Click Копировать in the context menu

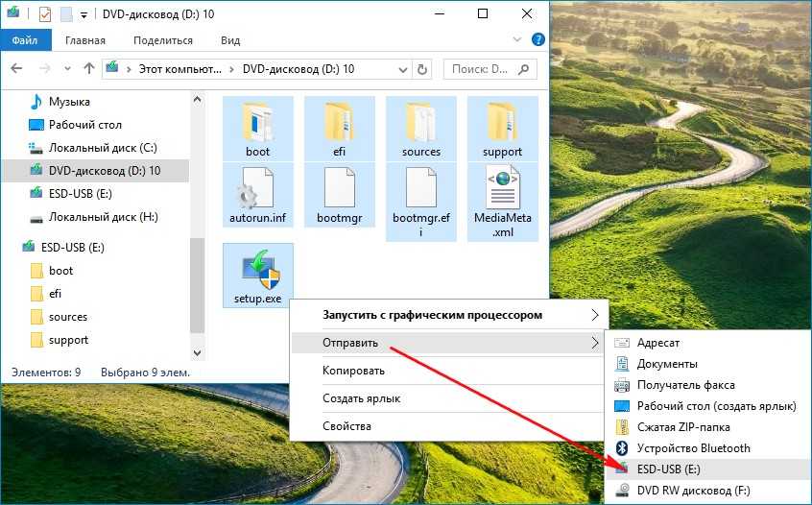pyautogui.click(x=353, y=370)
